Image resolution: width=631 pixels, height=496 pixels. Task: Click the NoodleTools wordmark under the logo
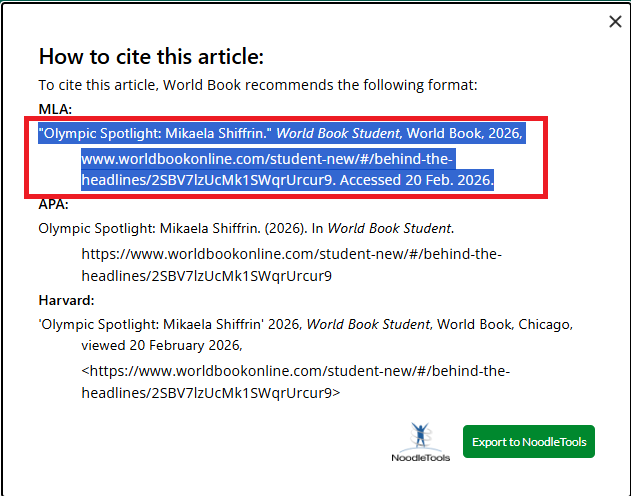(x=420, y=458)
